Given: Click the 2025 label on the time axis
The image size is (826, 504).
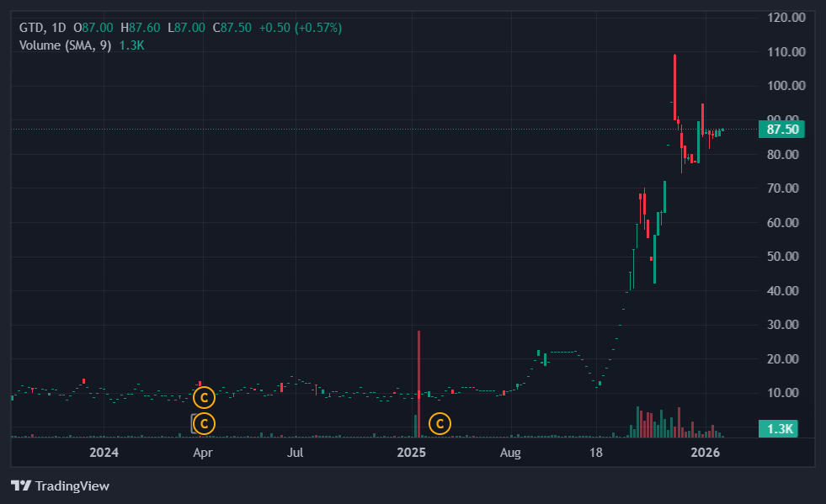Looking at the screenshot, I should 413,453.
